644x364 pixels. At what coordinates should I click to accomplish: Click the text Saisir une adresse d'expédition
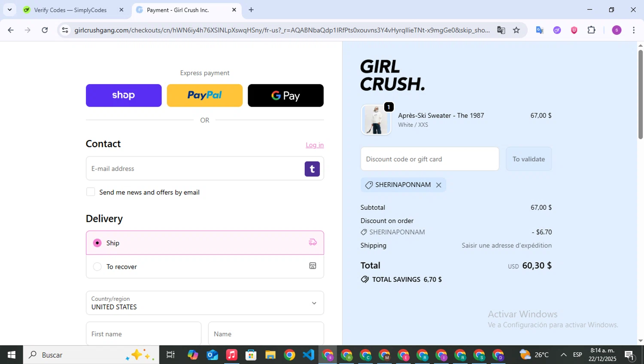tap(507, 245)
